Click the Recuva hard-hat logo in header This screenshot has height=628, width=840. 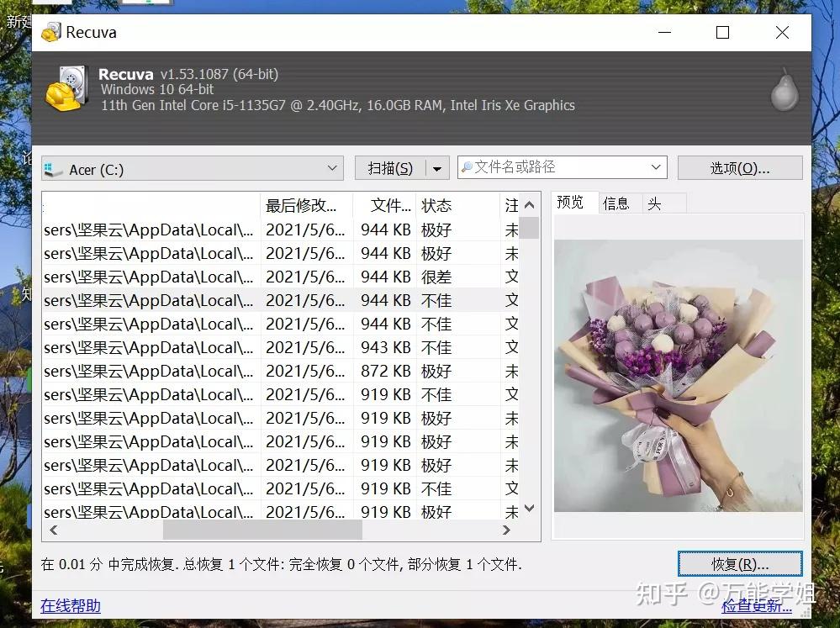[x=67, y=88]
